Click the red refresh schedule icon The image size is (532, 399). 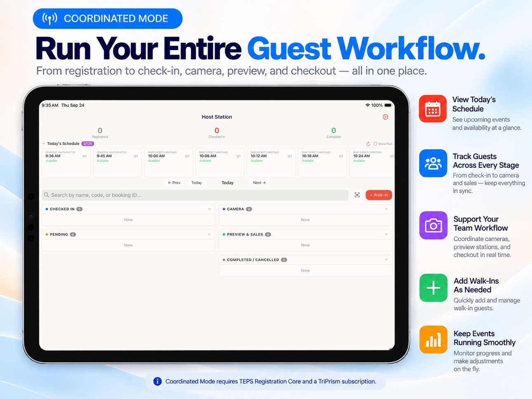point(368,144)
